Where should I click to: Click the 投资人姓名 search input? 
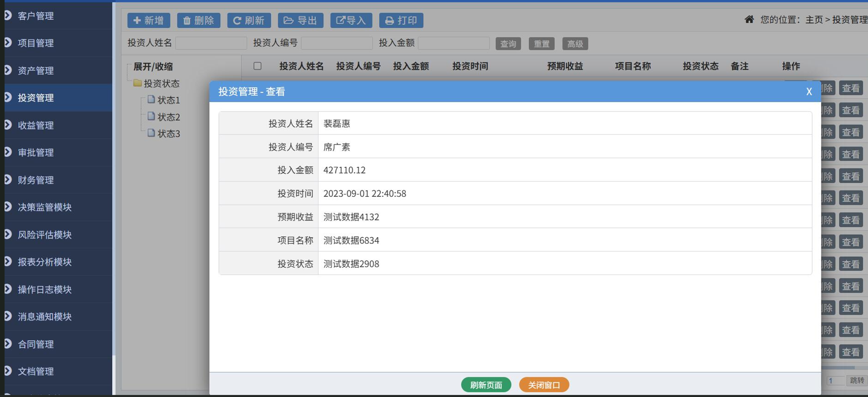coord(211,43)
